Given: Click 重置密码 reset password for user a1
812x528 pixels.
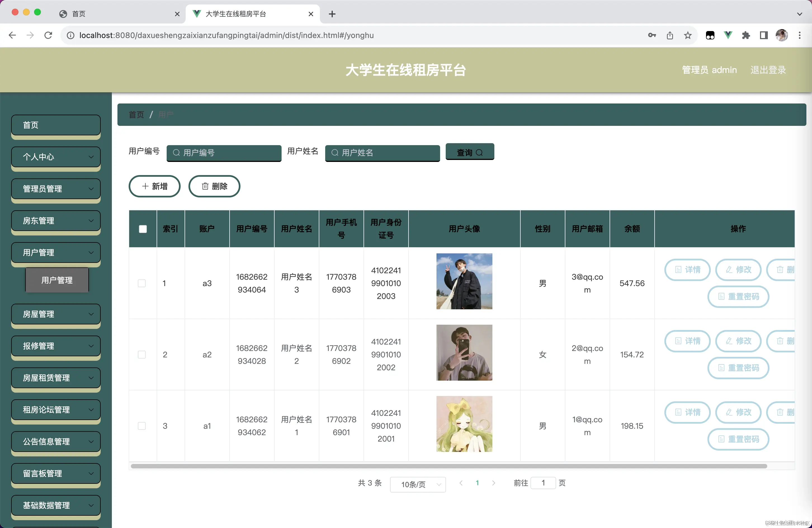Looking at the screenshot, I should click(x=738, y=439).
